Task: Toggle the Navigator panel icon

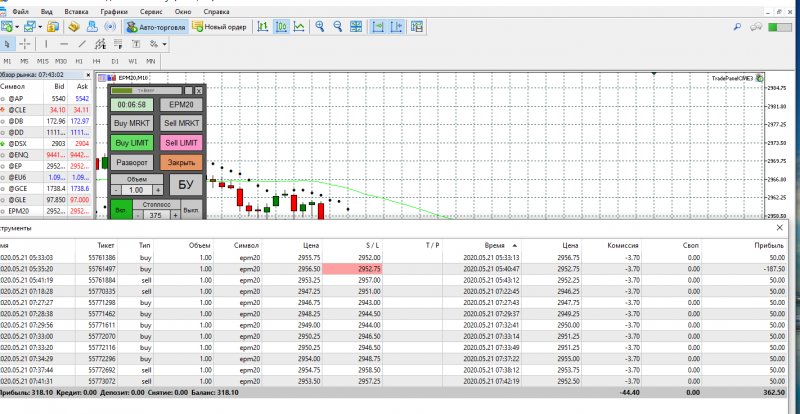Action: tap(92, 27)
